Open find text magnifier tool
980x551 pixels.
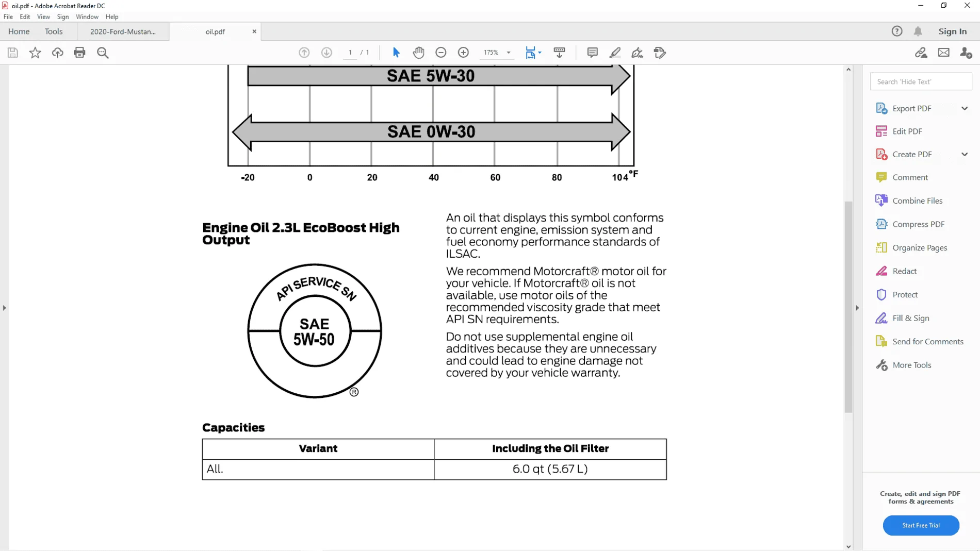click(103, 53)
